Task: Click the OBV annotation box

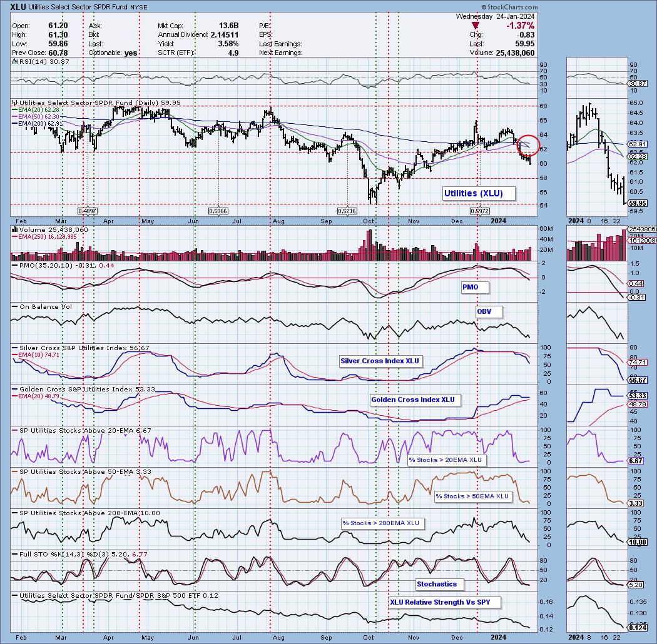Action: coord(489,311)
